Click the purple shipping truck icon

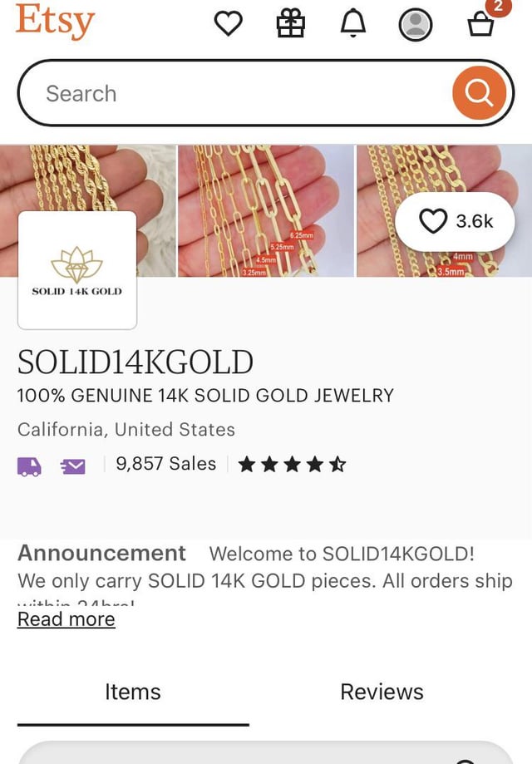(30, 464)
